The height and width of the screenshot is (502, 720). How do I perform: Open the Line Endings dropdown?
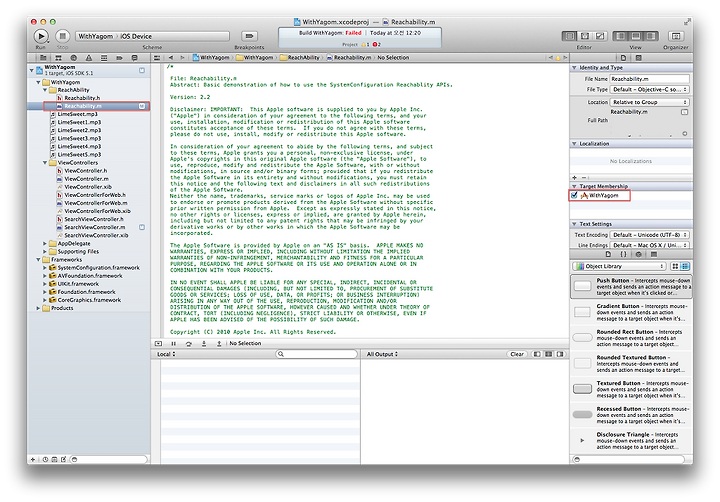click(649, 245)
